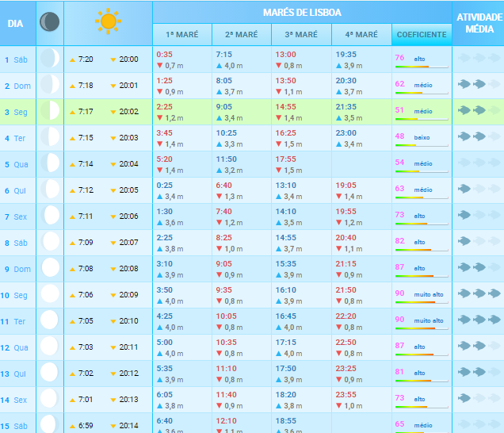Click the 1ª MARÉ column header
Viewport: 504px width, 433px height.
[x=182, y=34]
